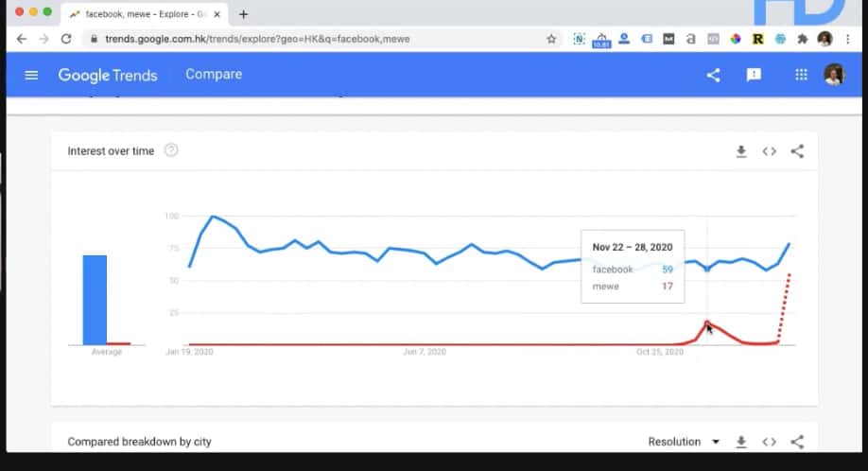Open a new browser tab
This screenshot has height=471, width=868.
click(244, 14)
